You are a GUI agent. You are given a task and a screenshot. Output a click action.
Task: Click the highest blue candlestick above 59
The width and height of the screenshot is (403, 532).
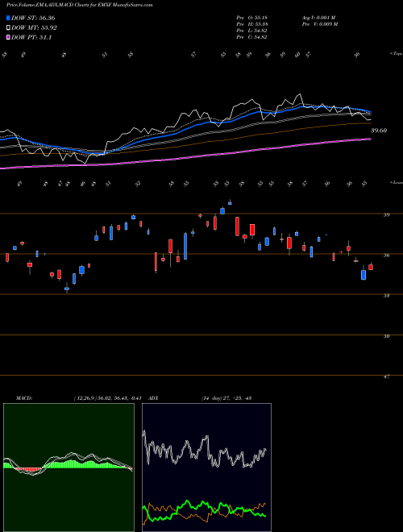coord(230,202)
